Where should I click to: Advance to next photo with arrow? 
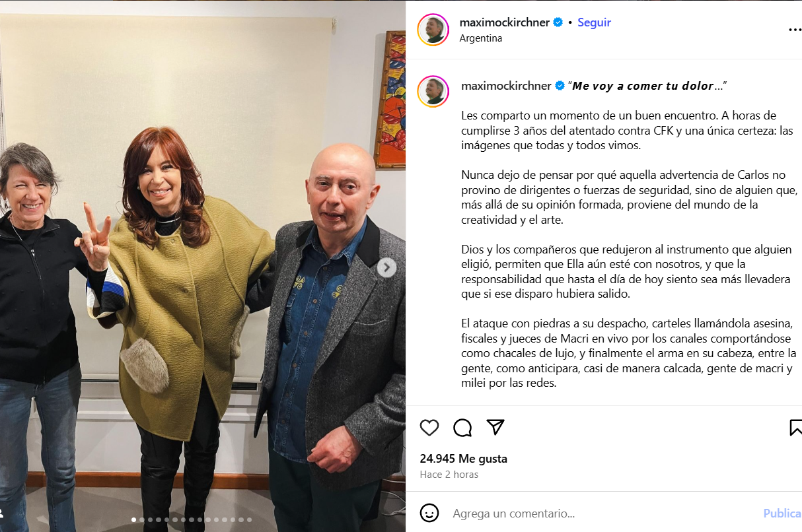pyautogui.click(x=386, y=267)
